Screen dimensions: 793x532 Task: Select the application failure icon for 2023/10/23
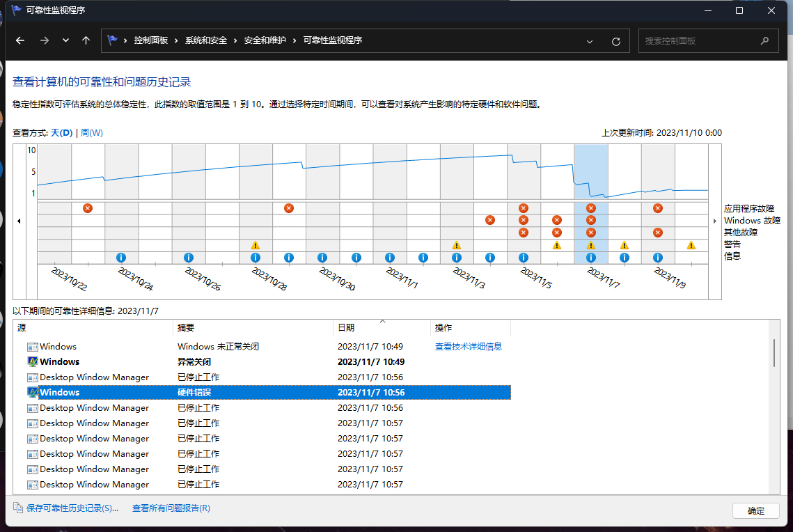pyautogui.click(x=88, y=208)
